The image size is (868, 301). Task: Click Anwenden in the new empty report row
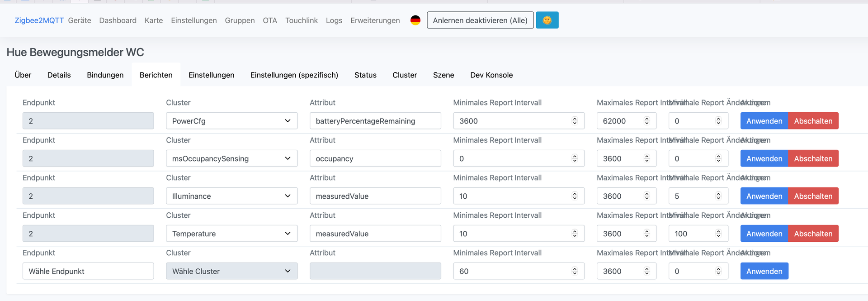pyautogui.click(x=764, y=271)
